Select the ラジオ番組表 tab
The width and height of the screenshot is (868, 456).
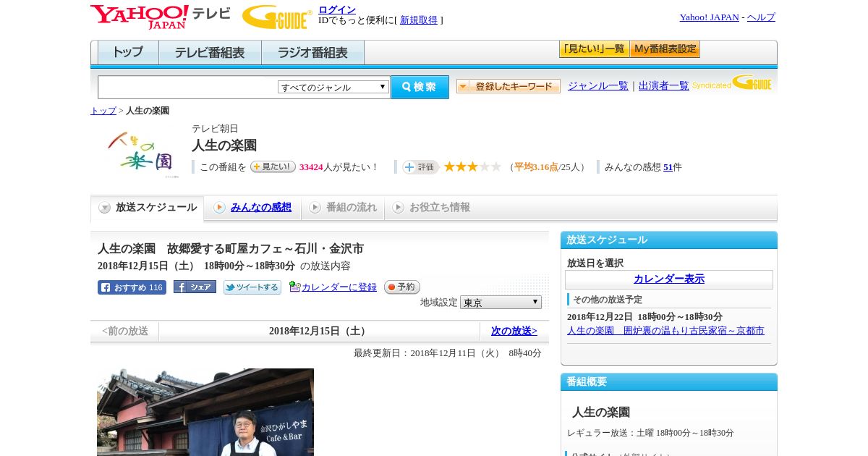tap(312, 53)
